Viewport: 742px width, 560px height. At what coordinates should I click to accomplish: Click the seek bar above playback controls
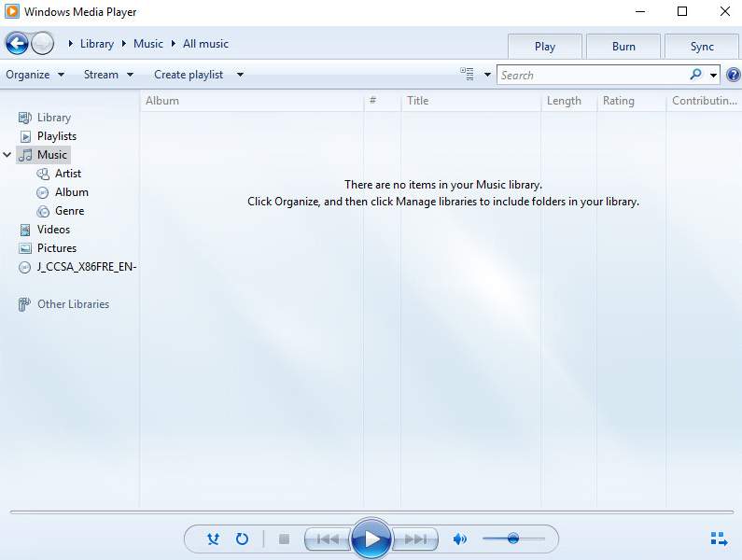pos(371,512)
